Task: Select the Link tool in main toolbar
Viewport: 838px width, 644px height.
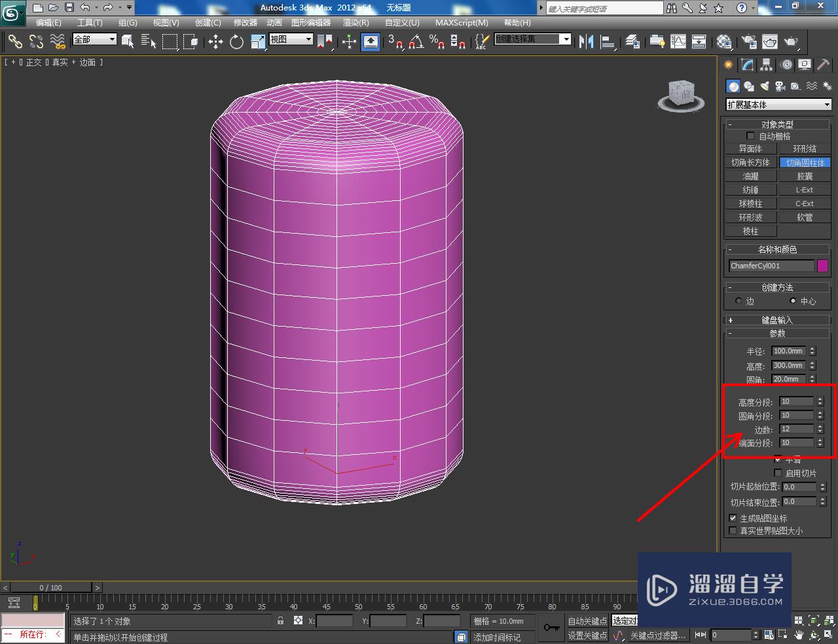Action: point(14,42)
